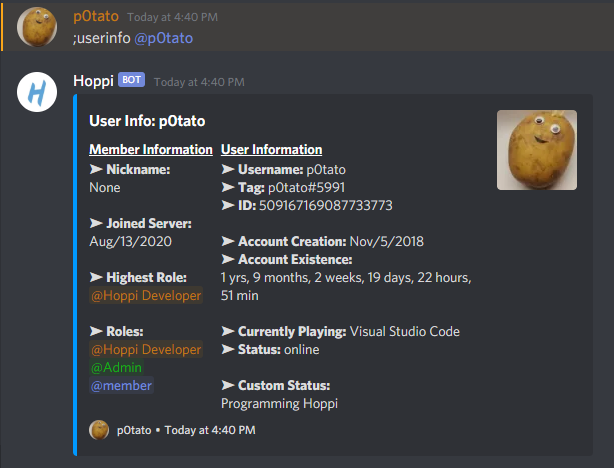
Task: Click the user ID number 509167169087733773
Action: click(x=325, y=205)
